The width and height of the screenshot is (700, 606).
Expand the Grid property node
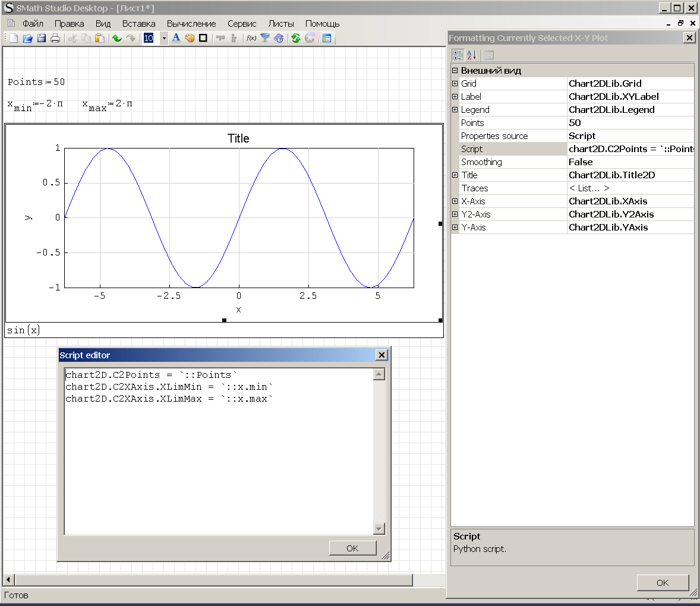[455, 84]
